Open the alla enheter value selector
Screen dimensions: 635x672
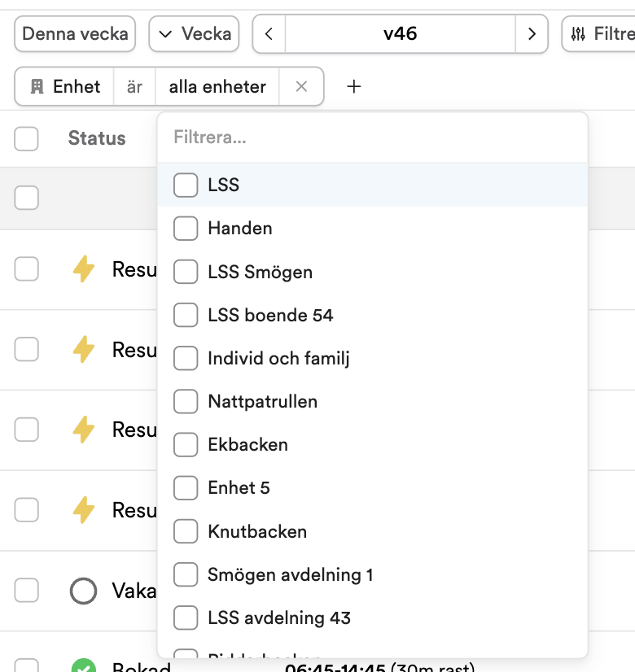[217, 86]
